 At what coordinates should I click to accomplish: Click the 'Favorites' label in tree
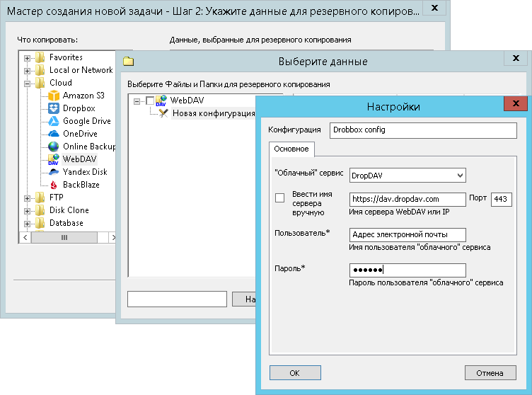(66, 57)
